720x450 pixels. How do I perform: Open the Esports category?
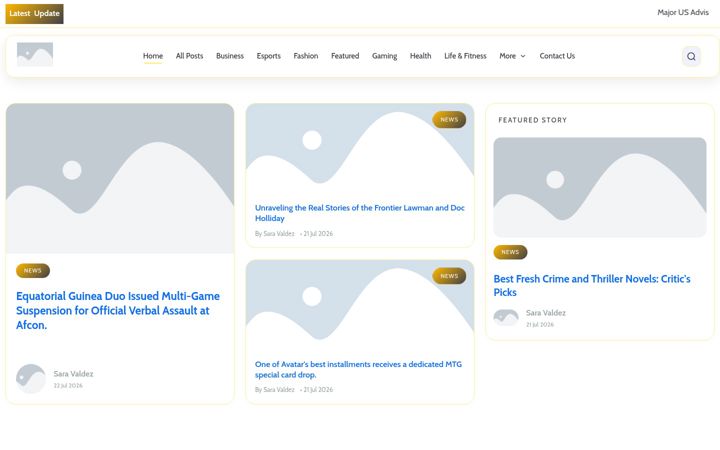click(269, 56)
